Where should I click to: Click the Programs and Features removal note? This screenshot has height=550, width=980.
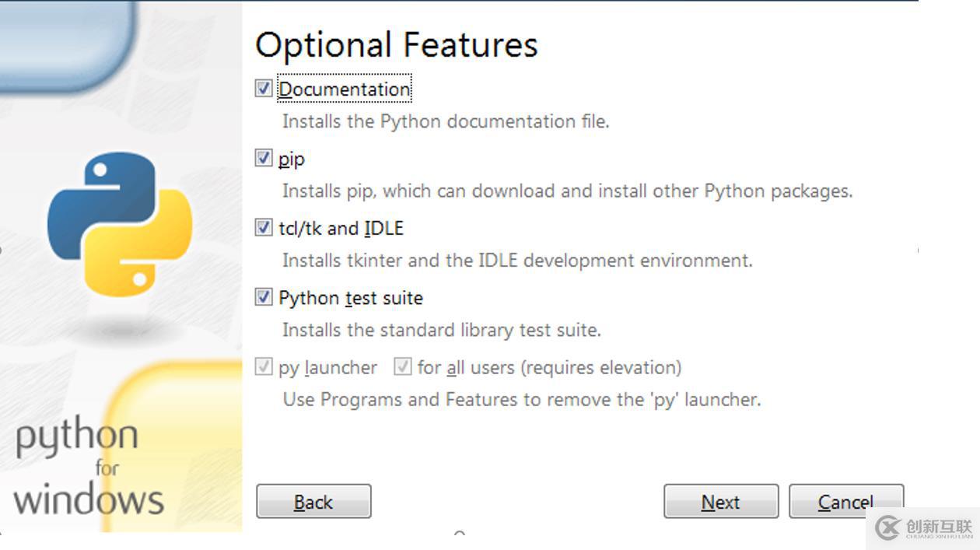click(522, 400)
